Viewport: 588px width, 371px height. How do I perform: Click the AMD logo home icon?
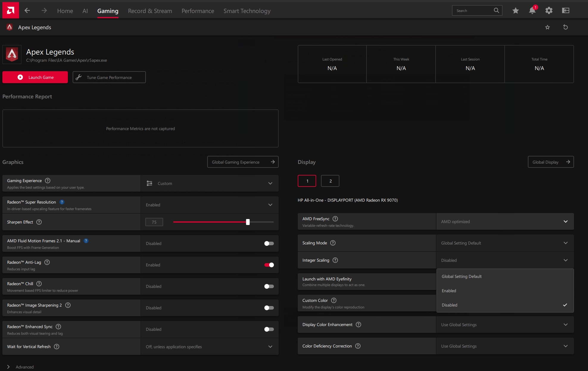pos(10,10)
